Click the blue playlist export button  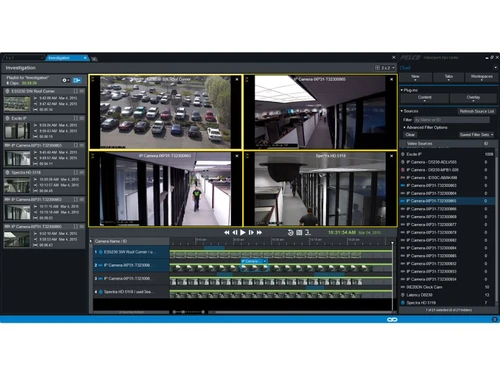(77, 80)
